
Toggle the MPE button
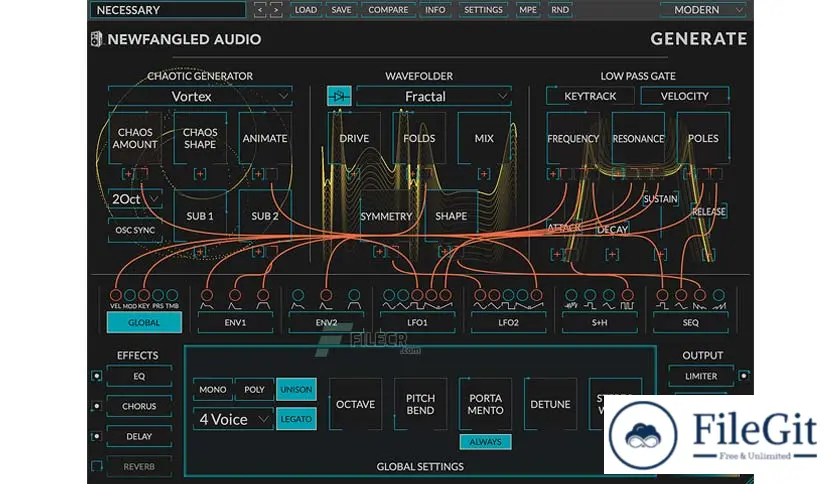pos(528,10)
